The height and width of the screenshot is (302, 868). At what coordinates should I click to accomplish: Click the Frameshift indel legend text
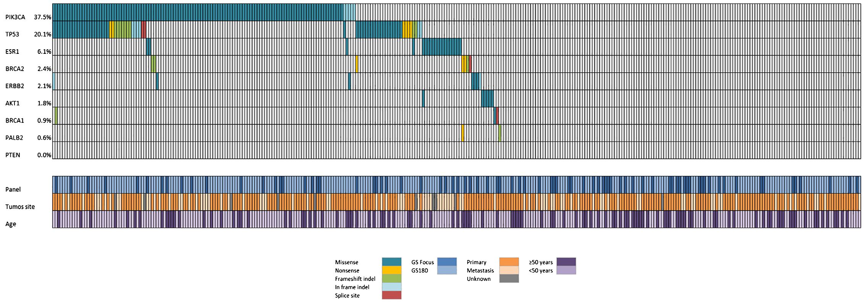click(355, 279)
